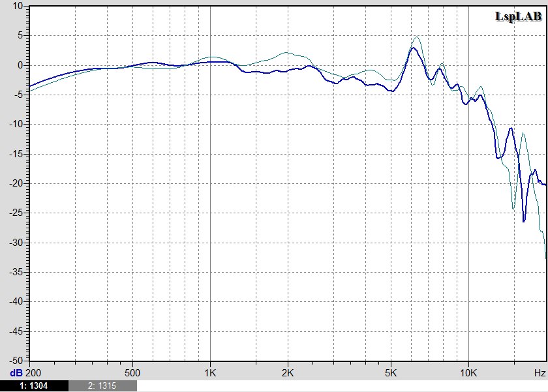Click the 200 frequency axis label
This screenshot has width=548, height=392.
(x=33, y=373)
